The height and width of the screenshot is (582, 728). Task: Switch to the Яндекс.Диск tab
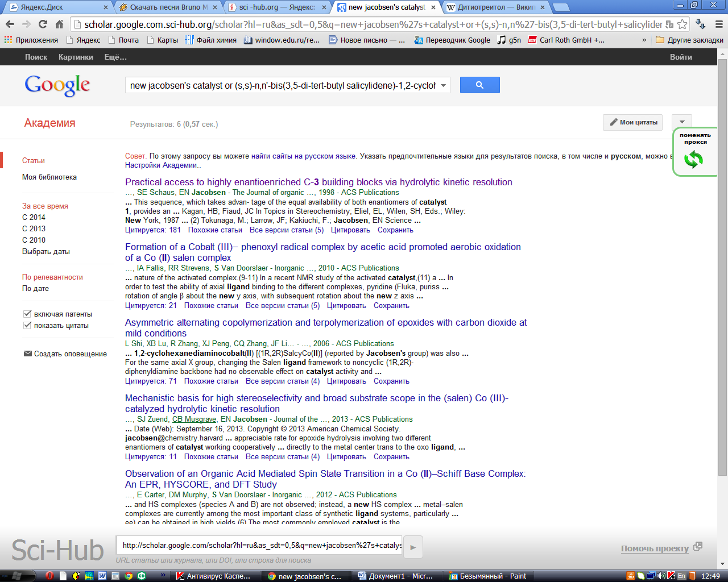[x=58, y=7]
